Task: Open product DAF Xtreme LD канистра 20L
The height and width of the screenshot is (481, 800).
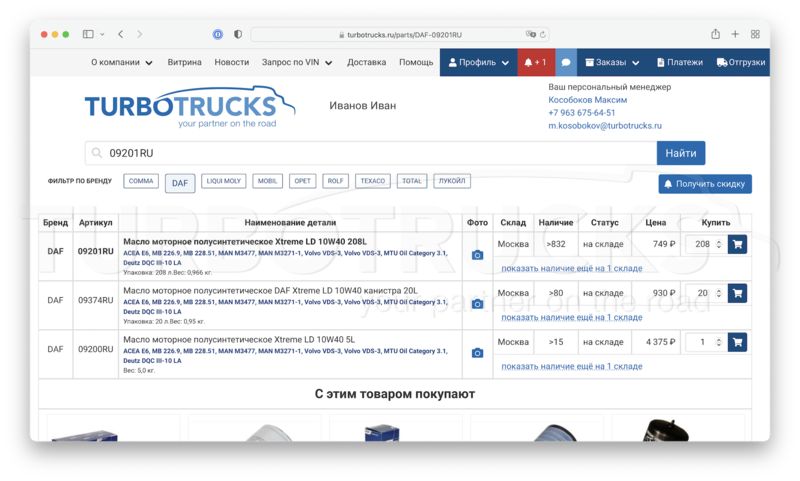Action: click(x=270, y=291)
